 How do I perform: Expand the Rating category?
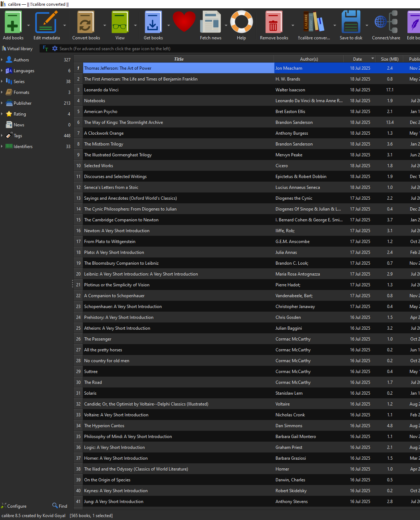2,114
